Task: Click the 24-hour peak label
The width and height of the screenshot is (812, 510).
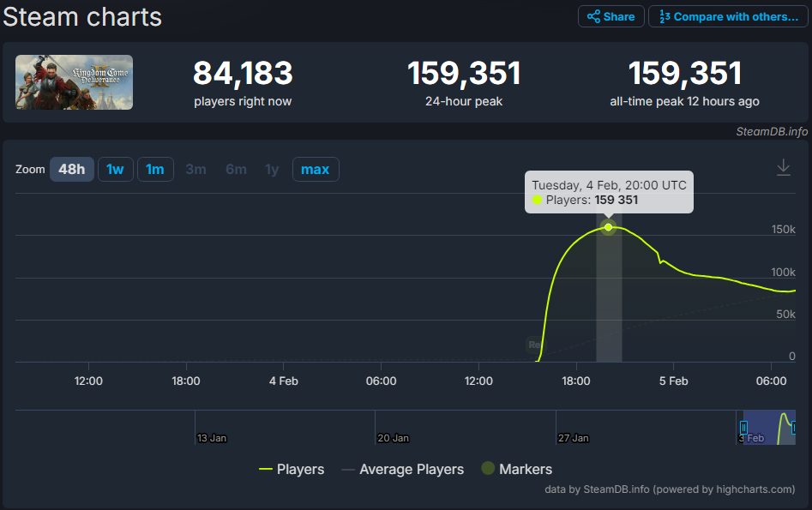Action: pyautogui.click(x=464, y=101)
